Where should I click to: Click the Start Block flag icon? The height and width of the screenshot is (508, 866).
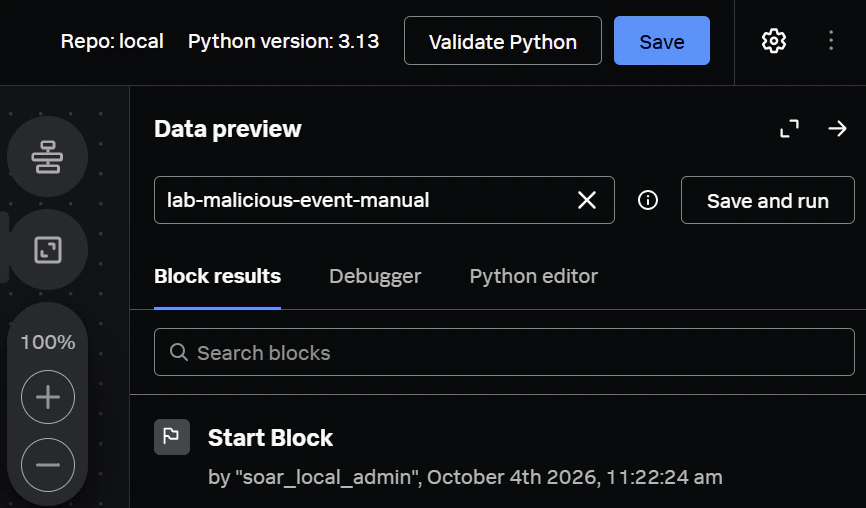tap(172, 437)
